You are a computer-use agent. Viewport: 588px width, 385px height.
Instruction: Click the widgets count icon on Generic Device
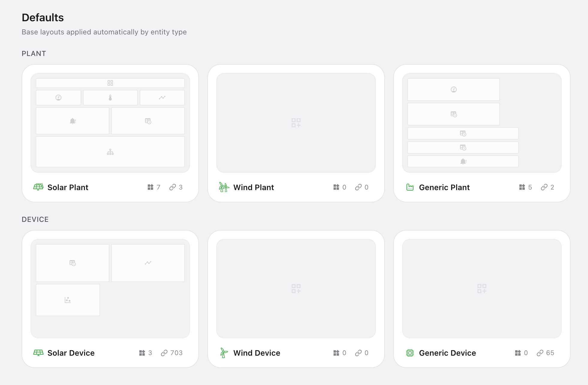[518, 353]
